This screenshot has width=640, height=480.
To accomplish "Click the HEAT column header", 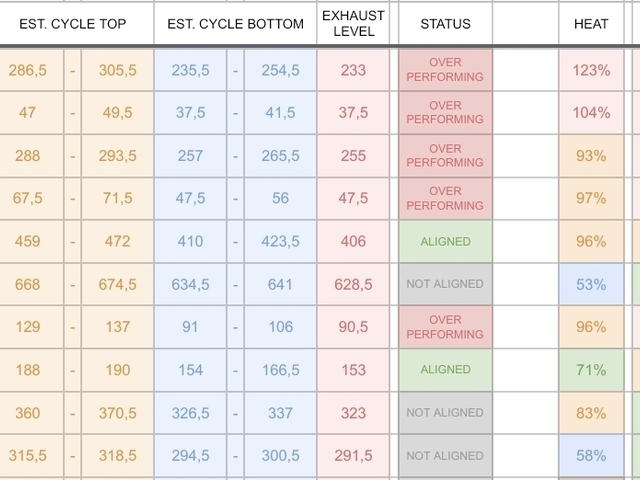I will point(592,23).
